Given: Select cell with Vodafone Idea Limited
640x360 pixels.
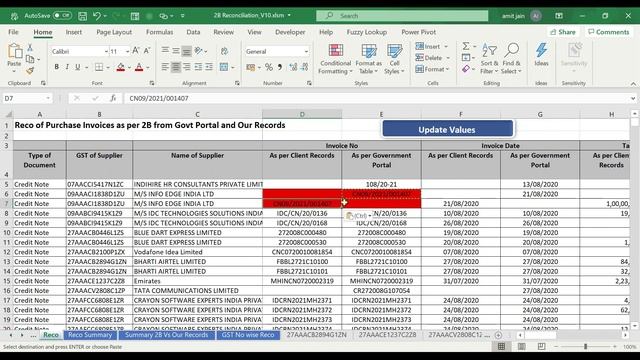Looking at the screenshot, I should 198,252.
